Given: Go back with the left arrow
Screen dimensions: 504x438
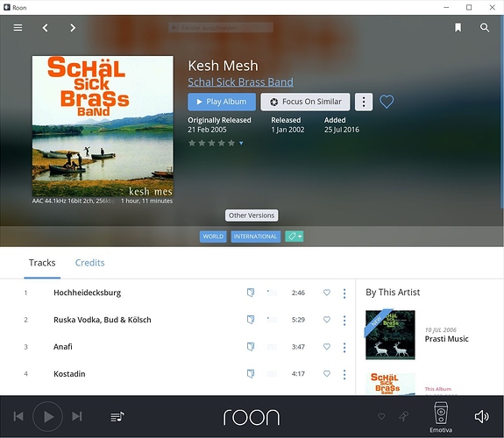Looking at the screenshot, I should point(46,28).
